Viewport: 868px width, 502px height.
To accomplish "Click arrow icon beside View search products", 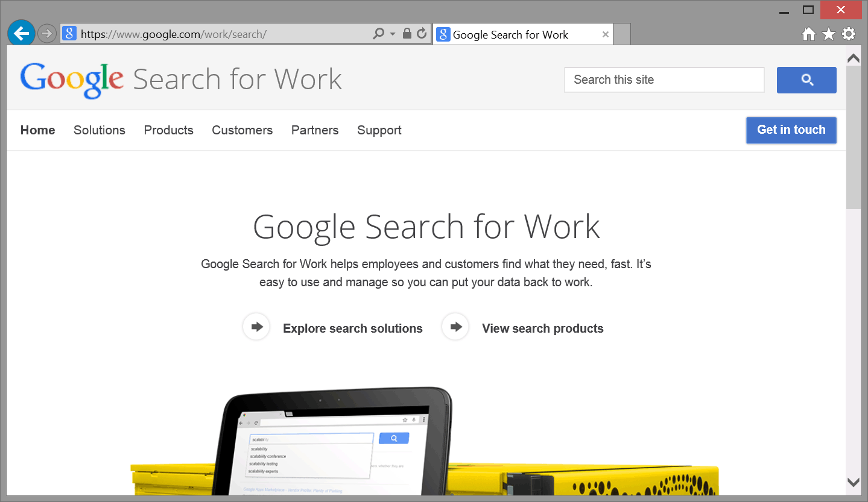I will pos(455,327).
